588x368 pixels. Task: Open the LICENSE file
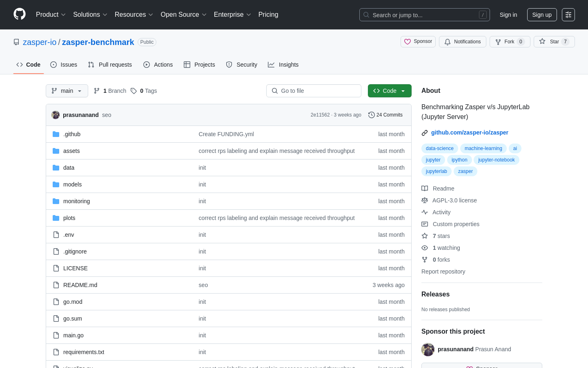(x=76, y=268)
